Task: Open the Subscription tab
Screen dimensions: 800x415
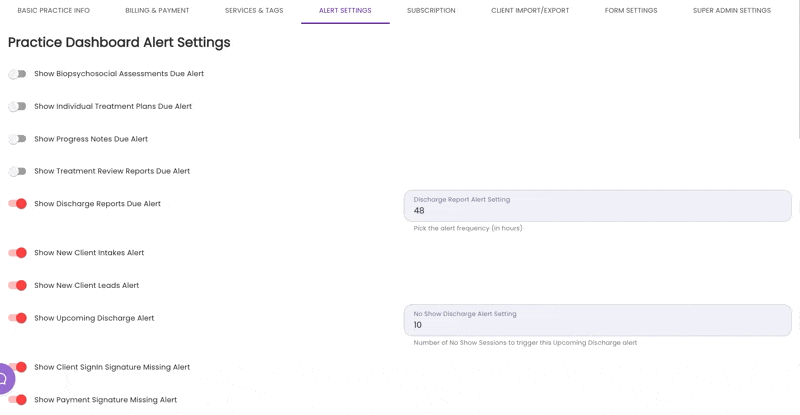Action: pyautogui.click(x=431, y=11)
